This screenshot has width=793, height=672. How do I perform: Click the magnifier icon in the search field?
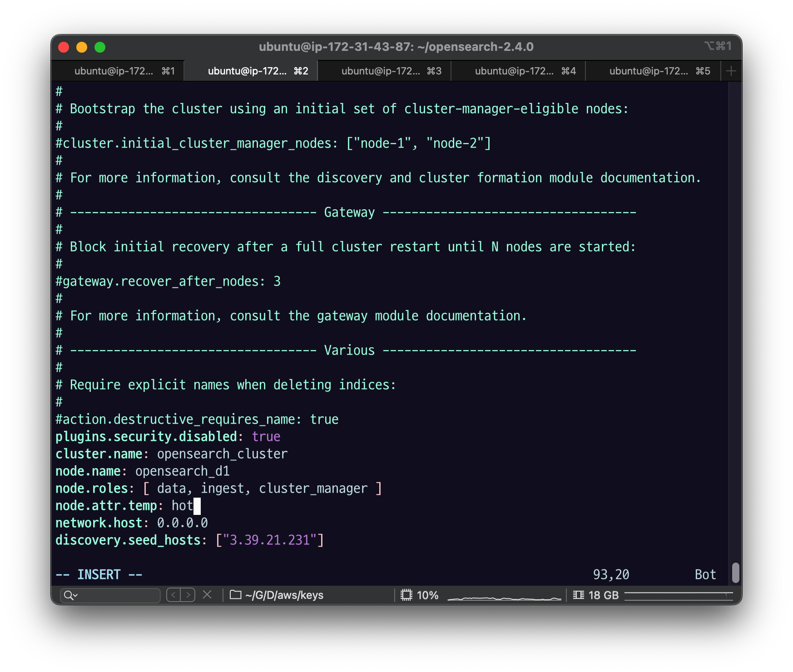[x=70, y=595]
